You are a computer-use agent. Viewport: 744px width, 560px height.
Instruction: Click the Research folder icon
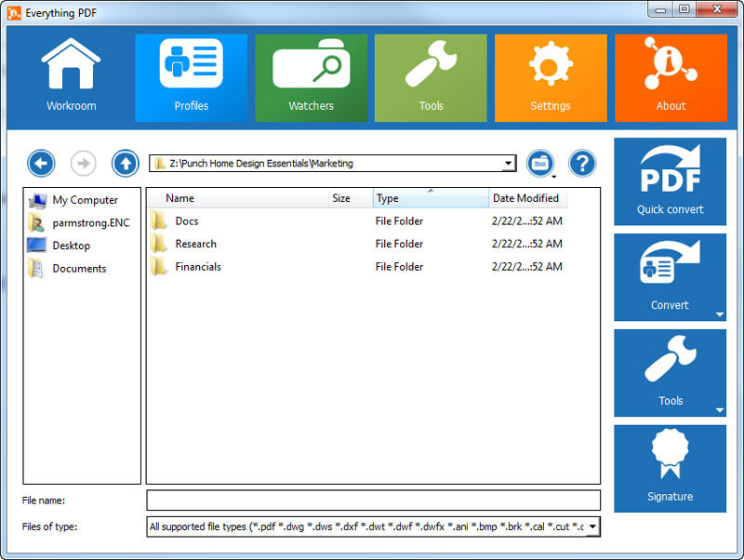pos(159,244)
